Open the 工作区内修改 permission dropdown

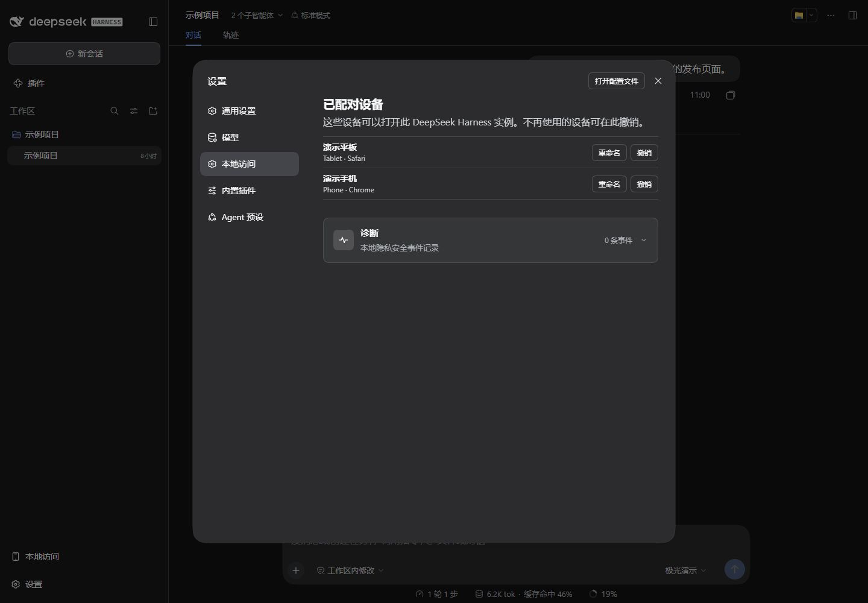(x=350, y=570)
